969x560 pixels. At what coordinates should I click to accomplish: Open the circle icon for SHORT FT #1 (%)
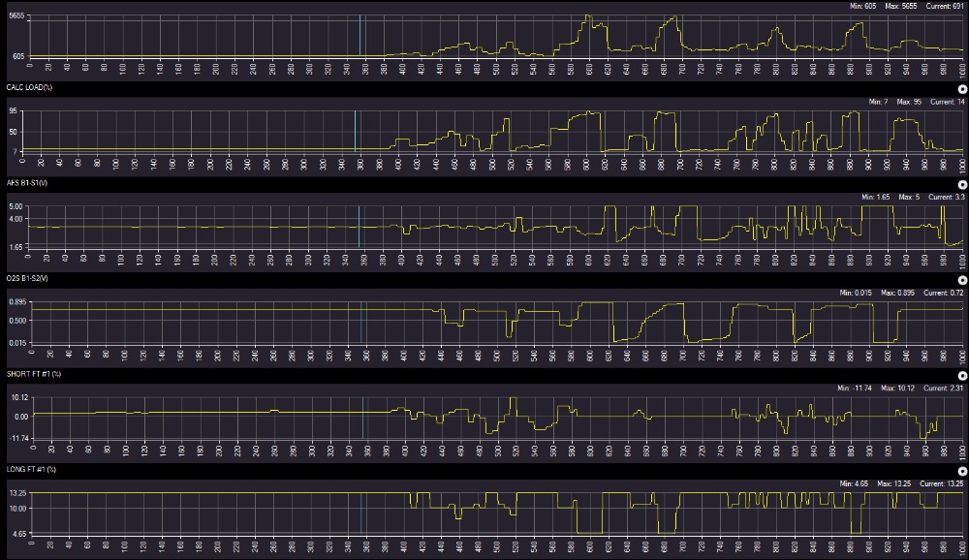(962, 374)
